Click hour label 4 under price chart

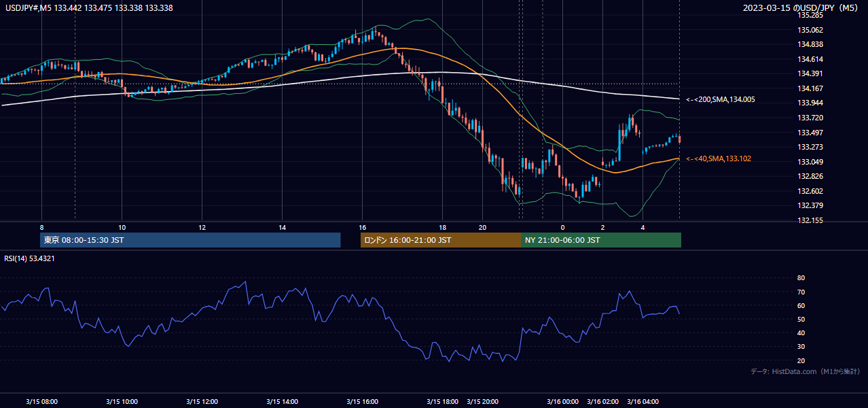[x=643, y=227]
